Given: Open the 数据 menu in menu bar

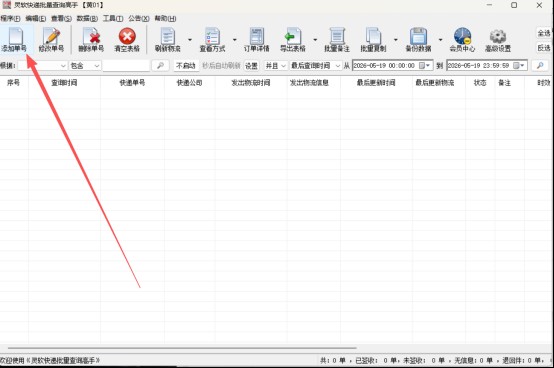Looking at the screenshot, I should (x=87, y=18).
